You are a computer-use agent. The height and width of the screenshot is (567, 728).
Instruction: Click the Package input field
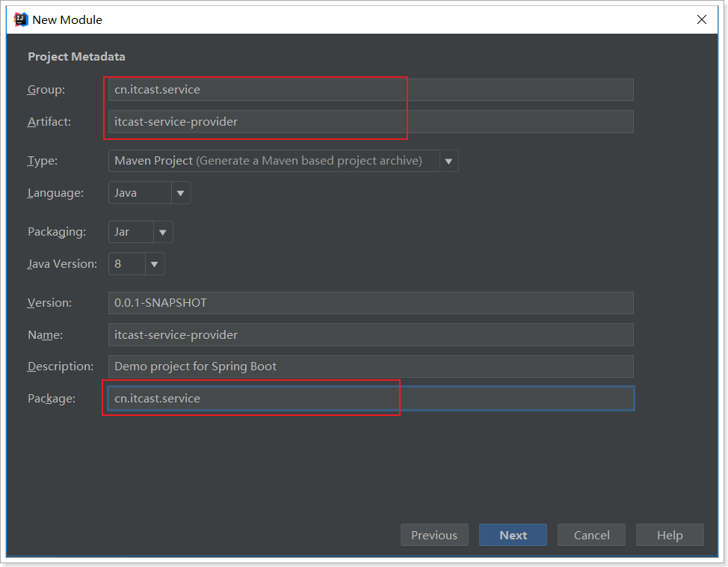(x=371, y=399)
